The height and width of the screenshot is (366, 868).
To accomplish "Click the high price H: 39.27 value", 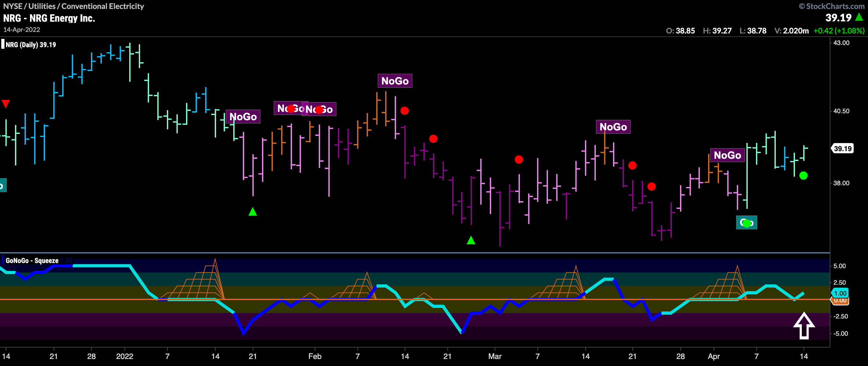I will click(717, 31).
